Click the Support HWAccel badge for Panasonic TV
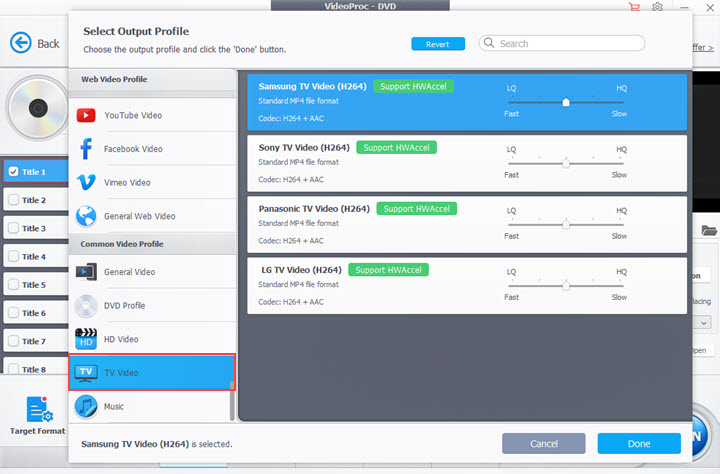Image resolution: width=720 pixels, height=474 pixels. pos(416,209)
